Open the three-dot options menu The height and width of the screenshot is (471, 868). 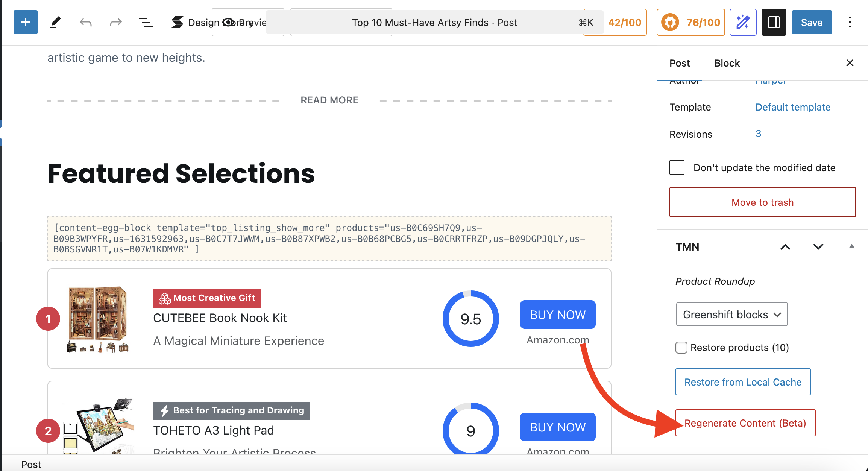(850, 22)
